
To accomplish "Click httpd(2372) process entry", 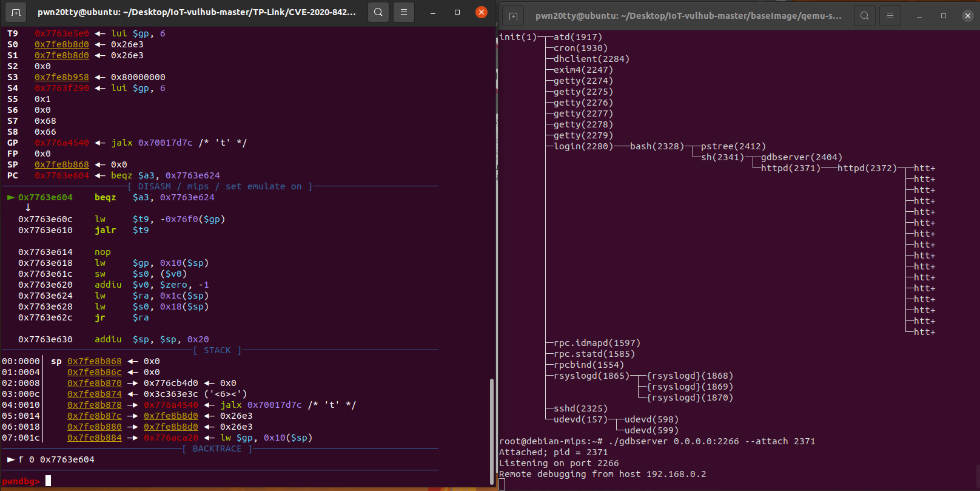I will pyautogui.click(x=867, y=168).
